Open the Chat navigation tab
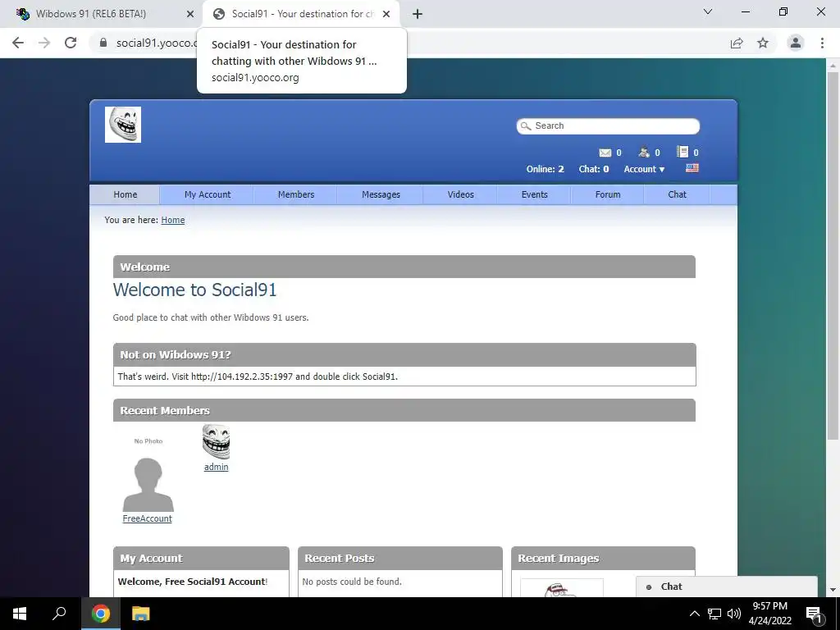 click(x=677, y=194)
